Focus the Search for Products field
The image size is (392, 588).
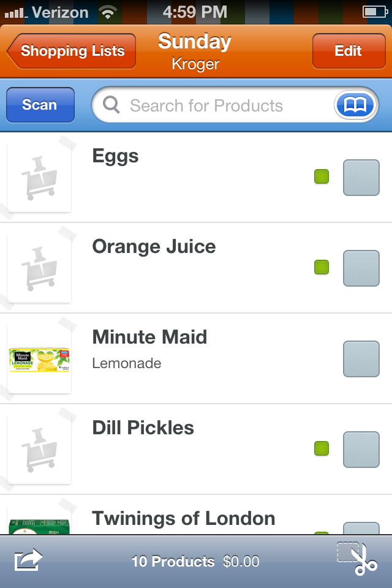[208, 105]
